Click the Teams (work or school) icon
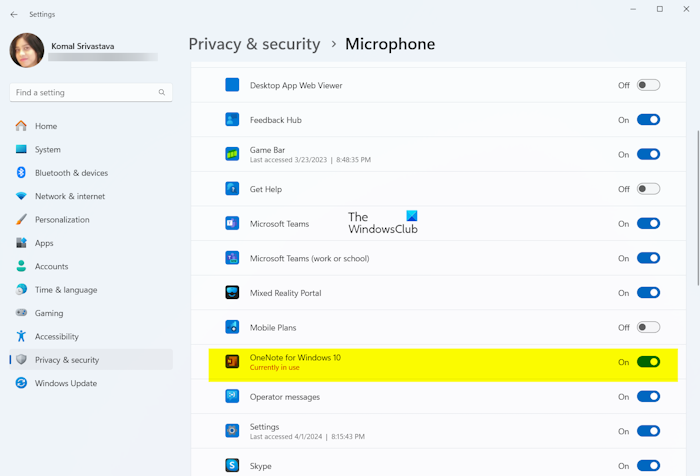Screen dimensions: 700x476 click(232, 258)
